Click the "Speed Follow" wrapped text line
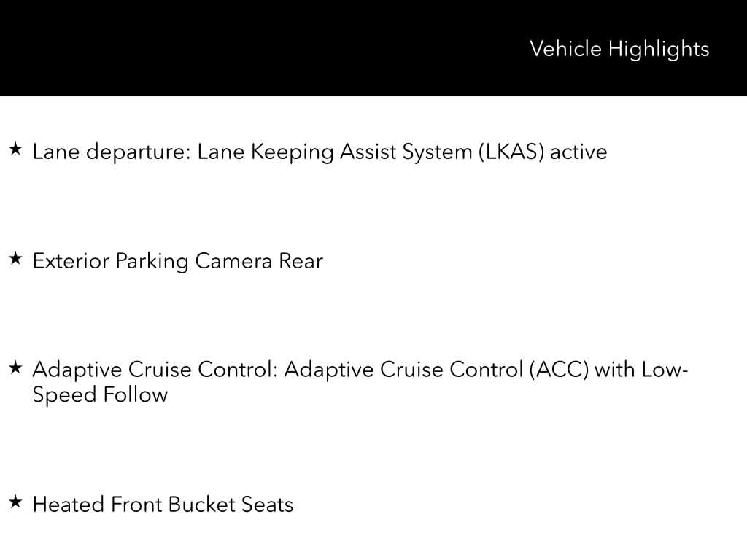Viewport: 747px width, 560px height. pos(100,395)
